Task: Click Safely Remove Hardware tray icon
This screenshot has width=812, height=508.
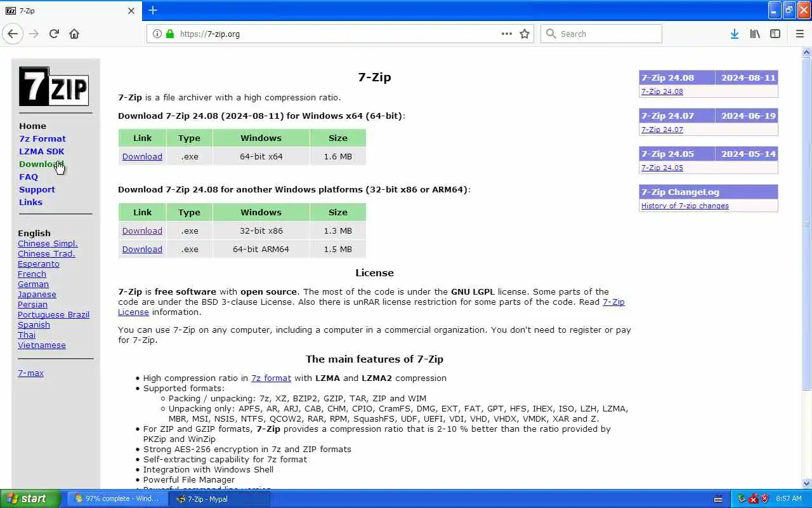Action: tap(742, 498)
